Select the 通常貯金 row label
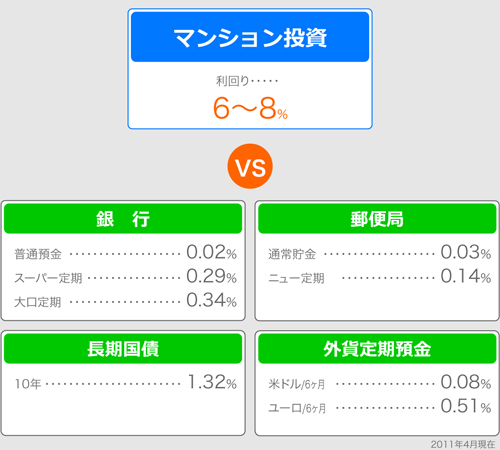Image resolution: width=500 pixels, height=450 pixels. [292, 254]
